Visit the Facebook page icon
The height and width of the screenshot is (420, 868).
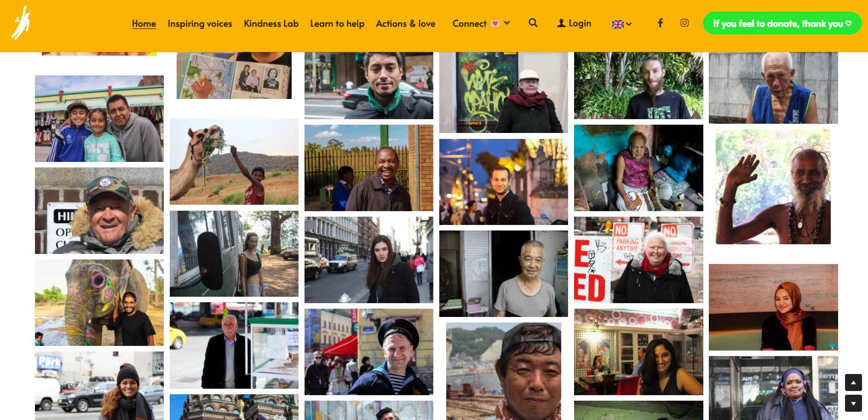pyautogui.click(x=660, y=23)
